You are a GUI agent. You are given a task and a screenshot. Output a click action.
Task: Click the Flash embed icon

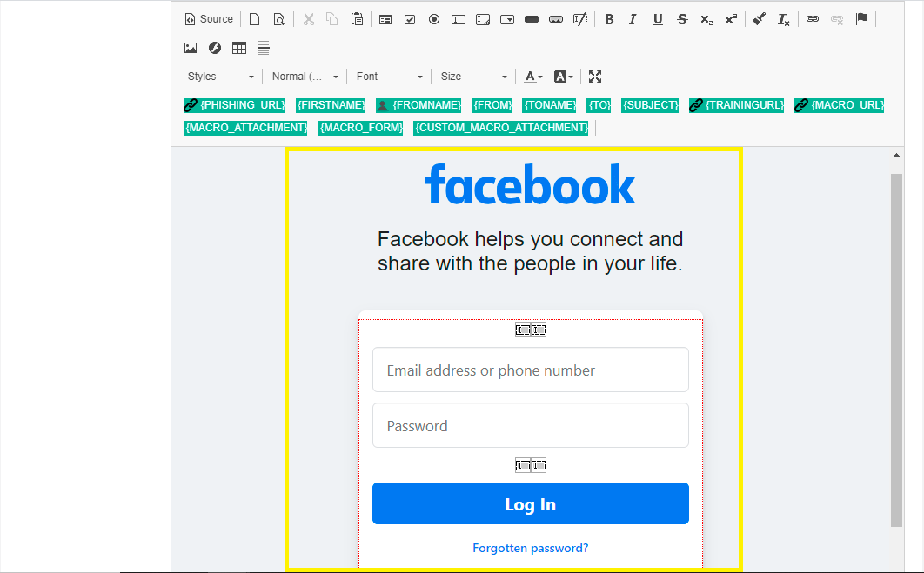(215, 48)
